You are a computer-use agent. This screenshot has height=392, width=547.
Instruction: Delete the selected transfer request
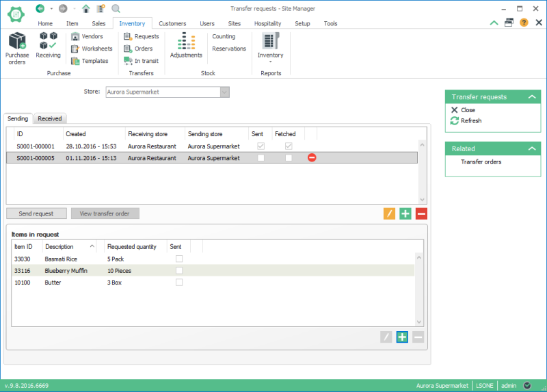(421, 213)
